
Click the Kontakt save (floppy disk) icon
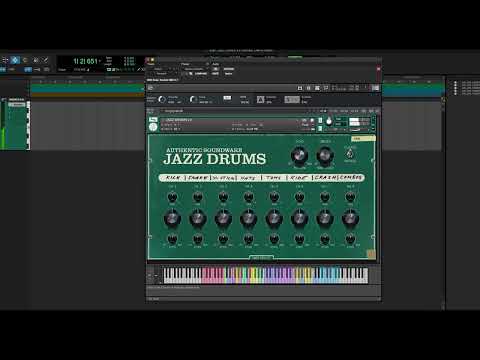pos(300,88)
